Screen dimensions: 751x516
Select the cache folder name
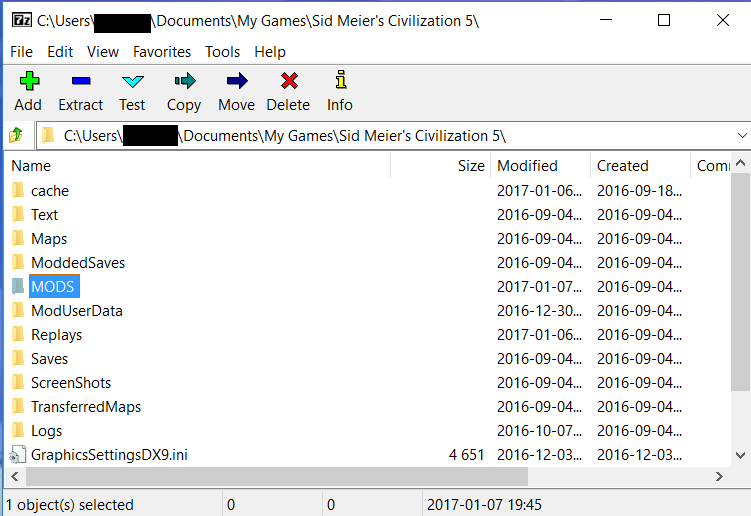point(50,191)
